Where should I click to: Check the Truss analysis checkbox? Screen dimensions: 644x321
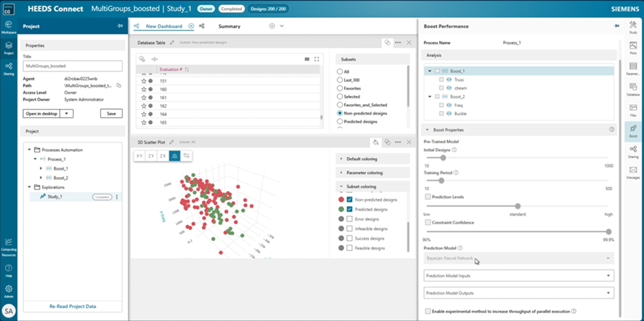click(441, 80)
